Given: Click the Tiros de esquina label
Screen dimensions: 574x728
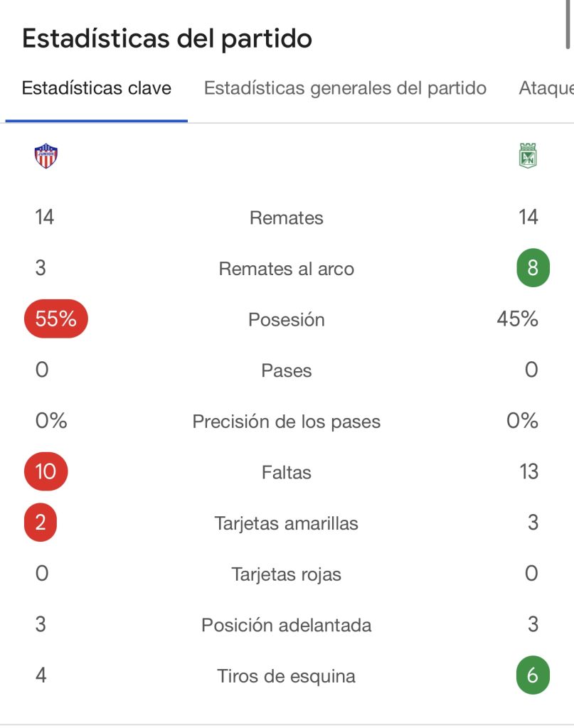Looking at the screenshot, I should click(287, 676).
